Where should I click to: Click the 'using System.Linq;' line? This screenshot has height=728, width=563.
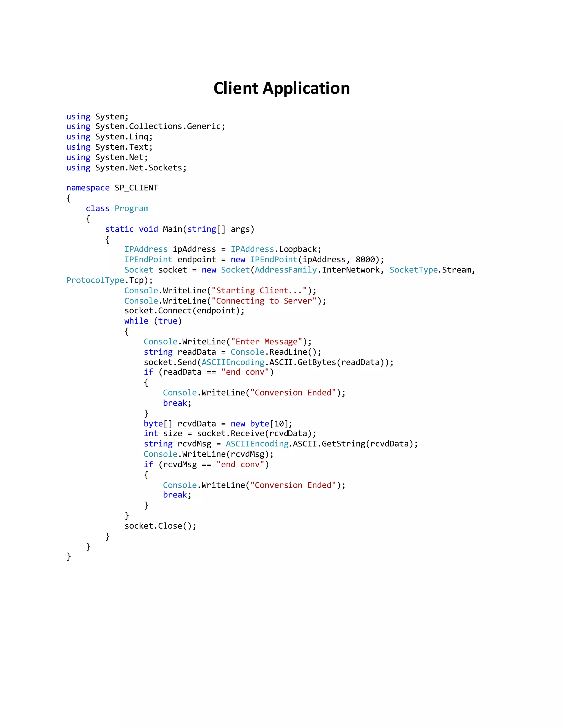pyautogui.click(x=109, y=137)
